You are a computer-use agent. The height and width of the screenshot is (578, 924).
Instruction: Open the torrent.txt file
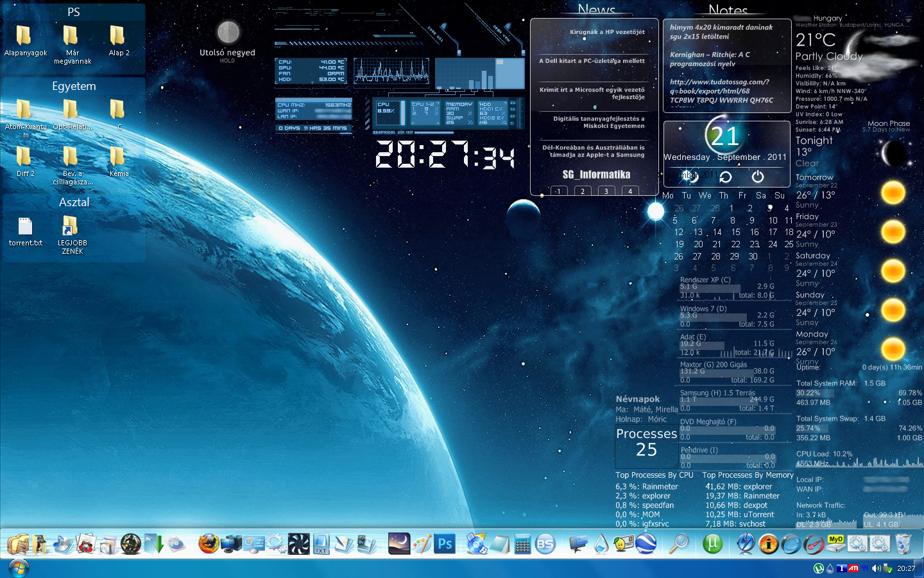pos(25,232)
